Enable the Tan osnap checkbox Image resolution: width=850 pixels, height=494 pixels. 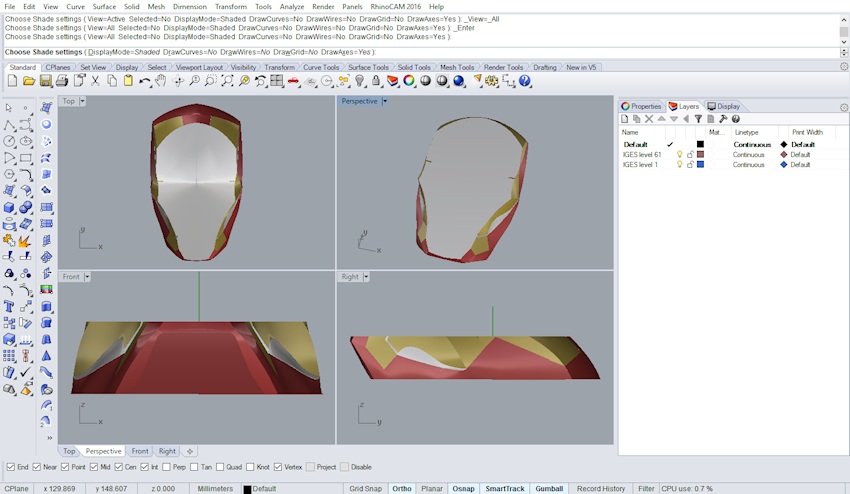click(x=194, y=467)
